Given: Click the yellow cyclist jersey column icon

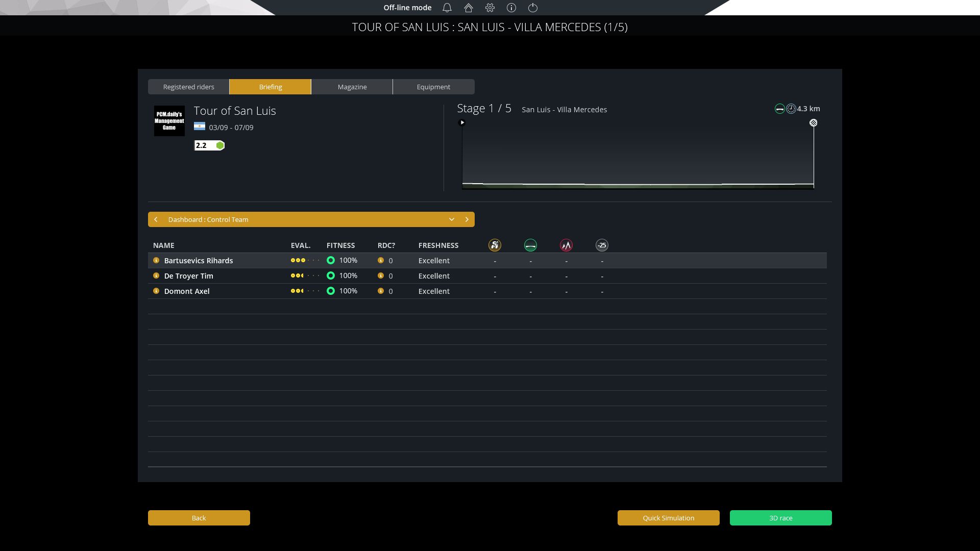Looking at the screenshot, I should (495, 245).
